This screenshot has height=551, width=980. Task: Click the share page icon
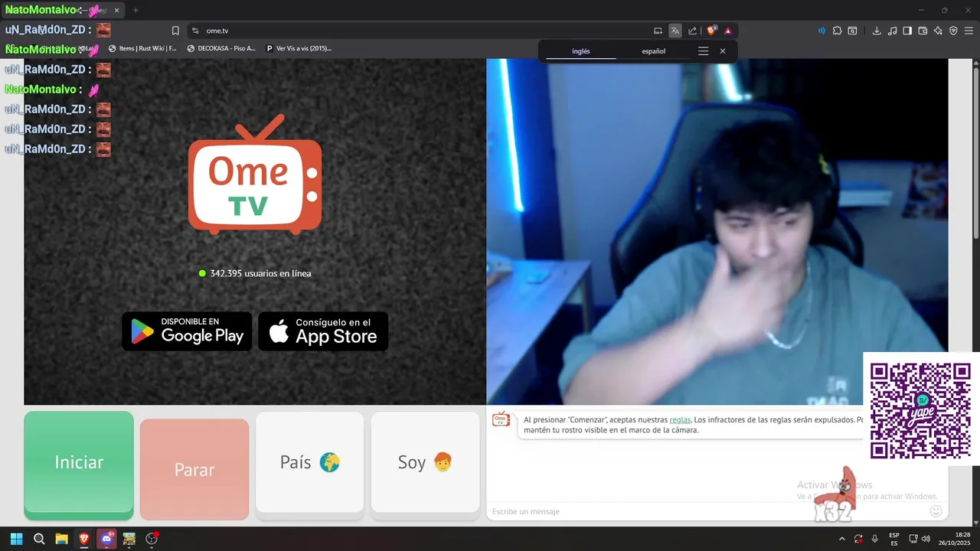[x=692, y=31]
